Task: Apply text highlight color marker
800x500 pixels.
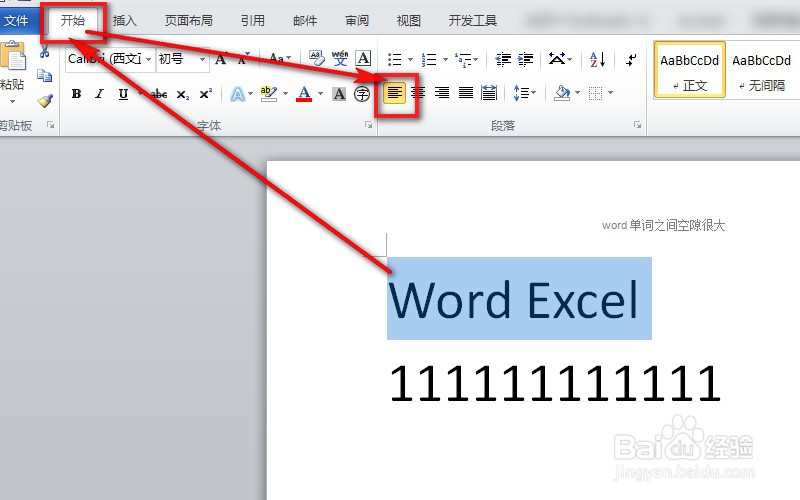Action: pos(269,93)
